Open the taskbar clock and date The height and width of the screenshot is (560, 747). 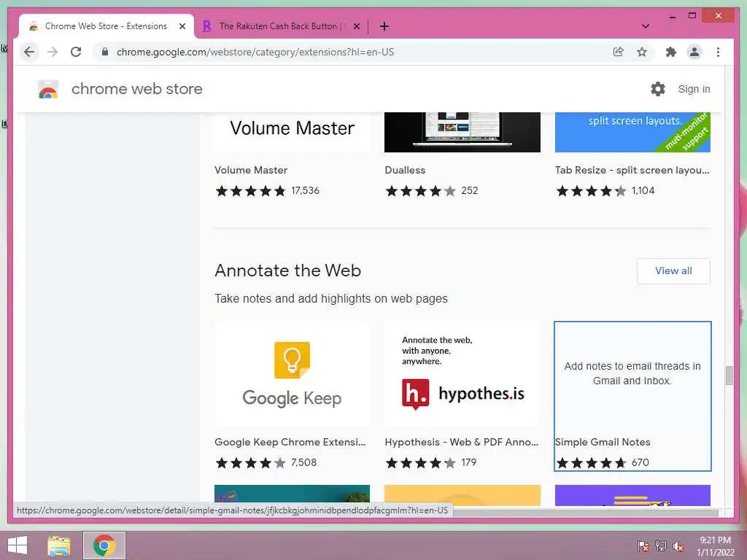click(x=715, y=546)
